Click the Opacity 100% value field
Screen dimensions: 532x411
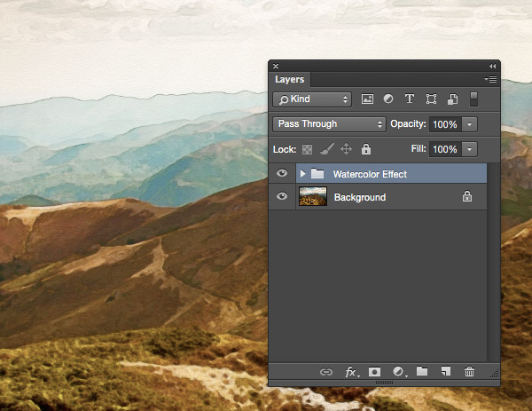pos(445,124)
